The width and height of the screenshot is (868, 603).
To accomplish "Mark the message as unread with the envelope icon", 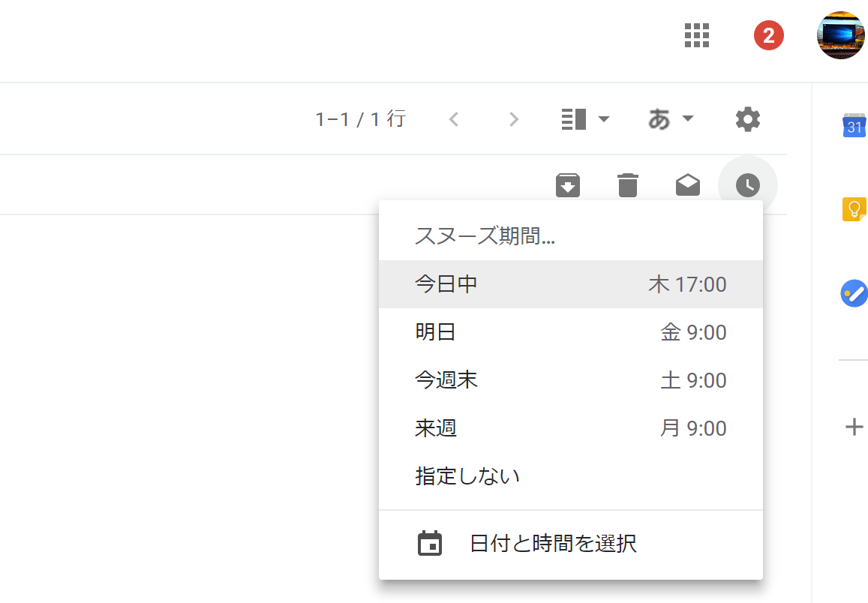I will pyautogui.click(x=688, y=184).
